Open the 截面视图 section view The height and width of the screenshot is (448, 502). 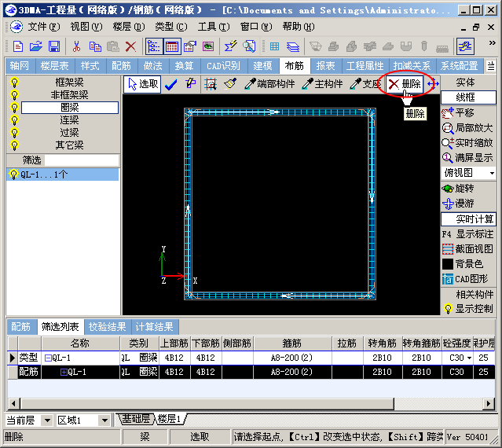(468, 249)
